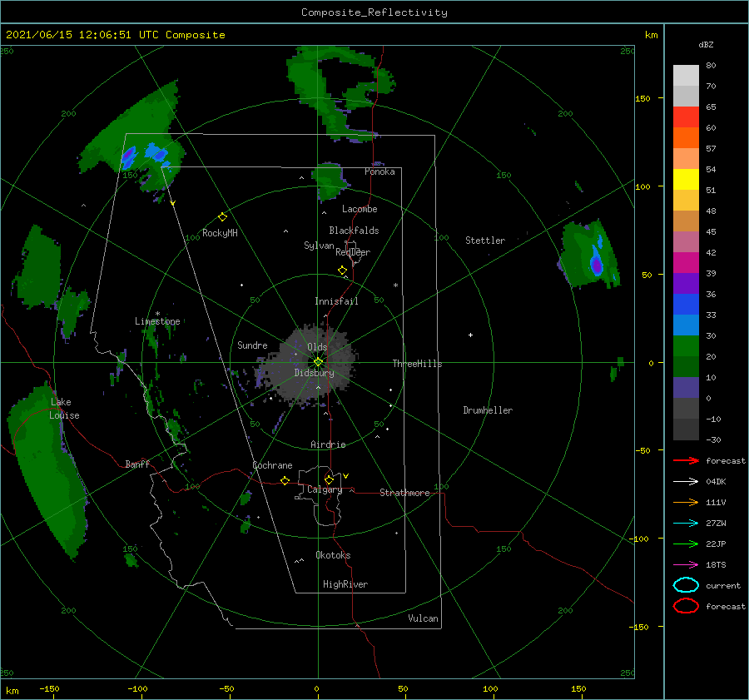The height and width of the screenshot is (700, 749).
Task: Click the asterisk marker above Limestone label
Action: pos(157,314)
